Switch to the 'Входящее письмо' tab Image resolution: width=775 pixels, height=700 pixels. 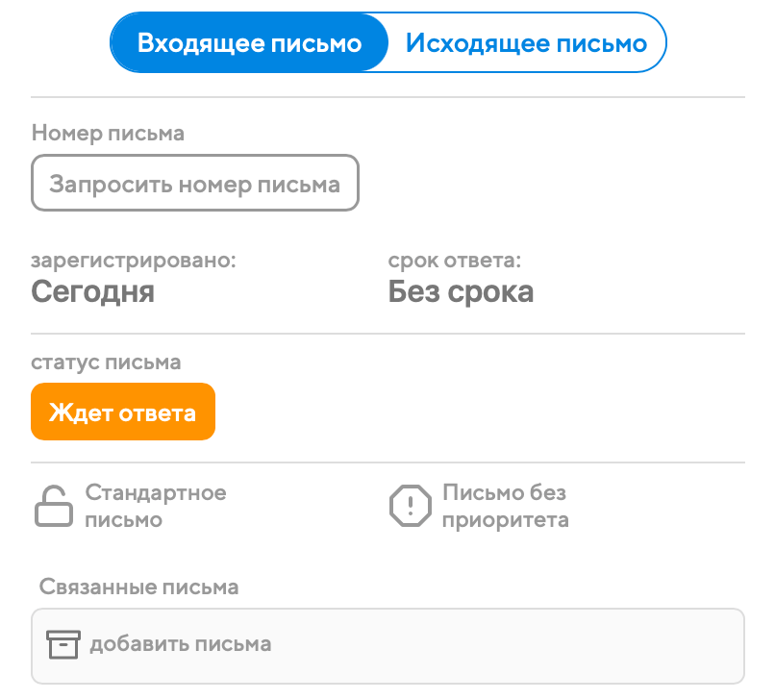[x=249, y=43]
